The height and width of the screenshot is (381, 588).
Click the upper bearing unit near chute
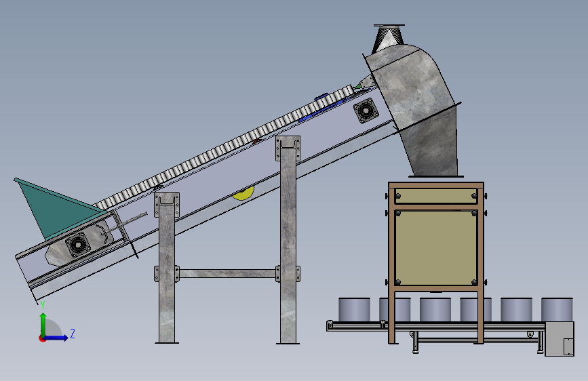pyautogui.click(x=366, y=111)
